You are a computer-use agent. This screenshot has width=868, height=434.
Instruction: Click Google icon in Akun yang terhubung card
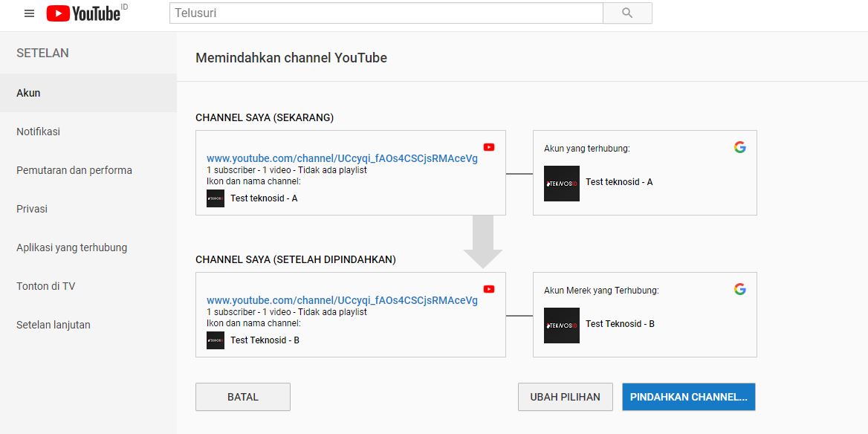740,147
